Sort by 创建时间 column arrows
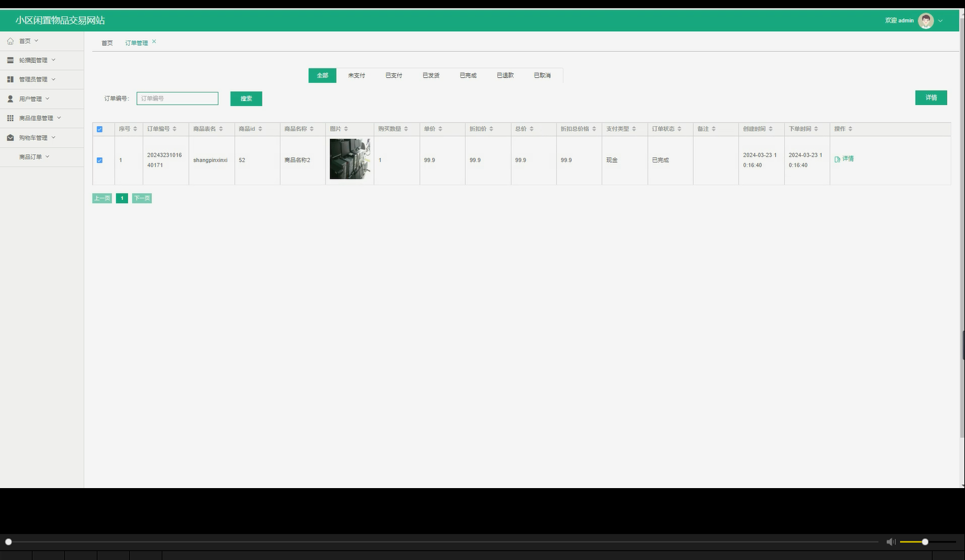 771,129
